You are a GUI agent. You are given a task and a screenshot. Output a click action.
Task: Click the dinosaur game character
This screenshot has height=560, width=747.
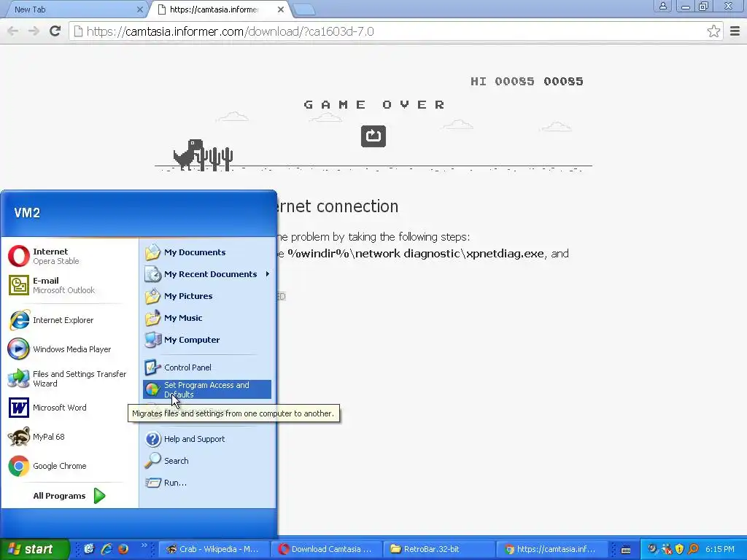pos(189,155)
